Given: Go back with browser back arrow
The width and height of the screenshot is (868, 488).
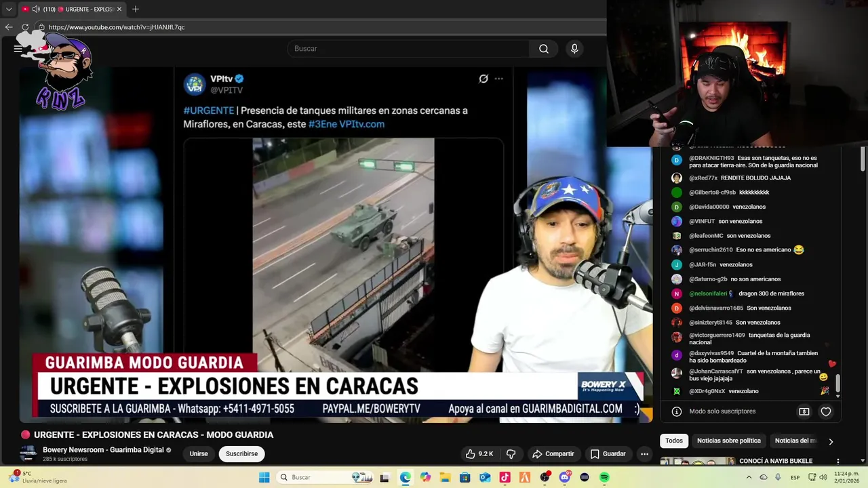Looking at the screenshot, I should [9, 27].
